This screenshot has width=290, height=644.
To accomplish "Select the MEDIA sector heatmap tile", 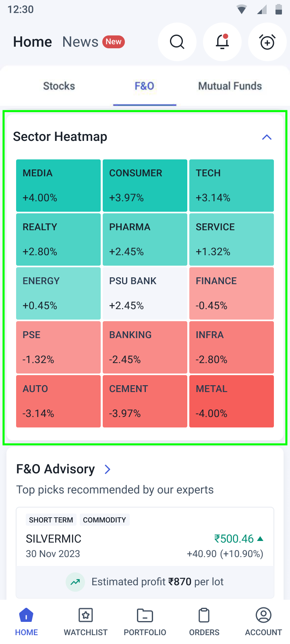I will coord(58,186).
